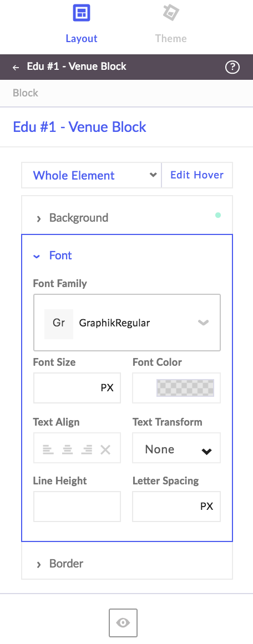Screen dimensions: 253x644
Task: Go back using the left arrow icon
Action: tap(16, 68)
